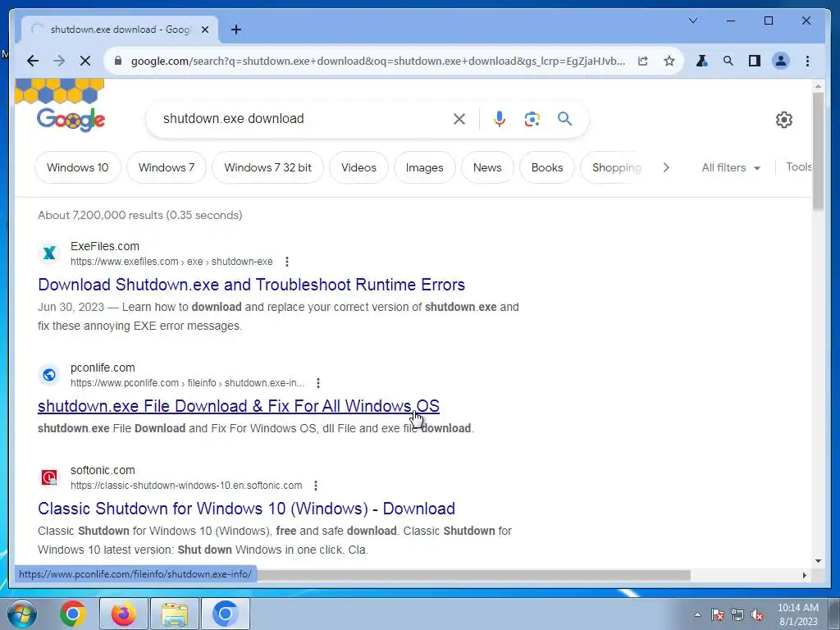Click scroll right arrow on scrollbar
The height and width of the screenshot is (630, 840).
click(804, 575)
